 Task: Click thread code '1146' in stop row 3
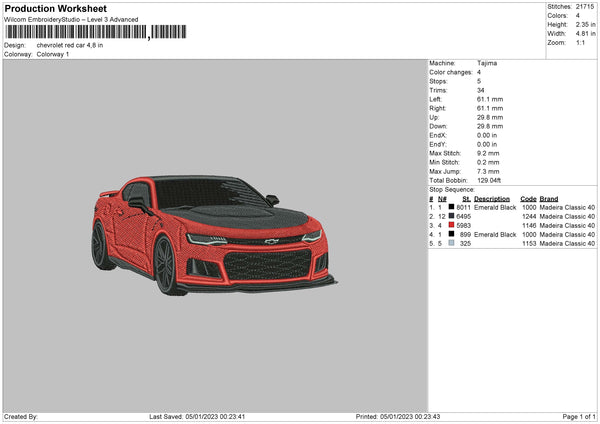(x=529, y=225)
